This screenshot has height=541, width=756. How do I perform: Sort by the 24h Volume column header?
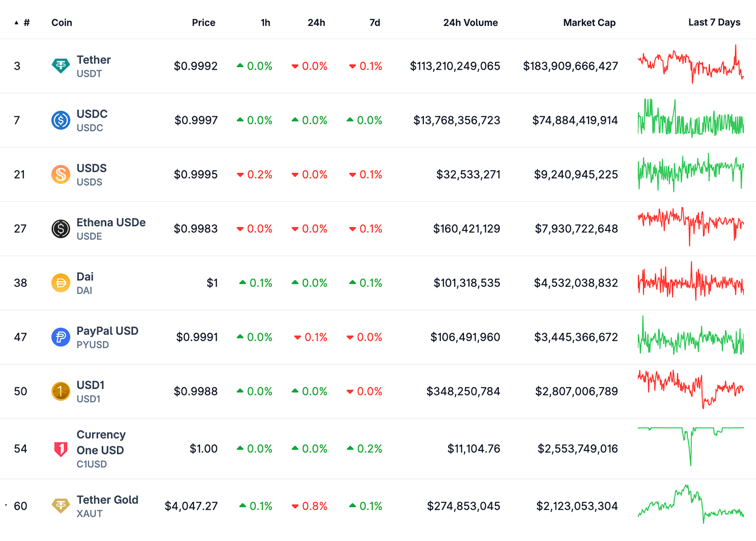[470, 22]
